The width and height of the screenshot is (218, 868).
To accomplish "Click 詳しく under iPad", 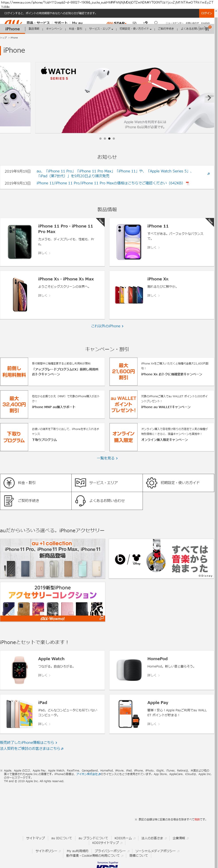I will click(x=44, y=724).
